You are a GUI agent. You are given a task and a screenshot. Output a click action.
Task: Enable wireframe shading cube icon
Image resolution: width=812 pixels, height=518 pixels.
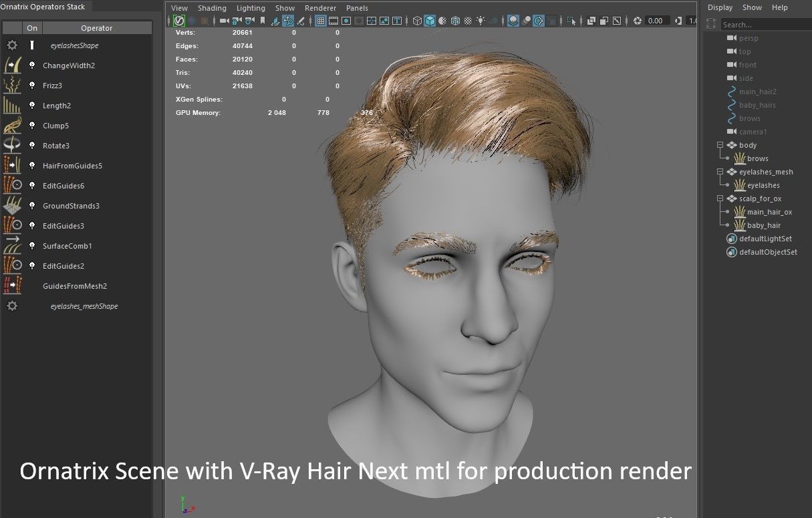(417, 21)
